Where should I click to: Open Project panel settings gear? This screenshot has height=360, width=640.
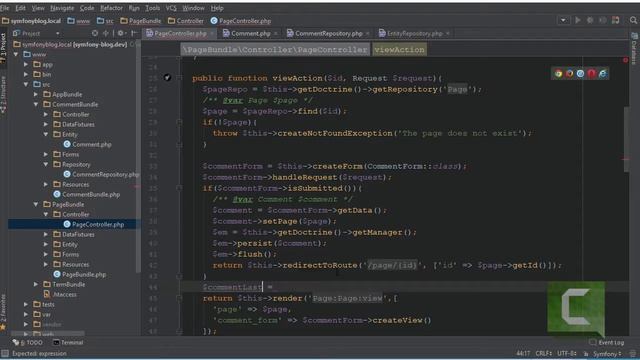pyautogui.click(x=121, y=33)
